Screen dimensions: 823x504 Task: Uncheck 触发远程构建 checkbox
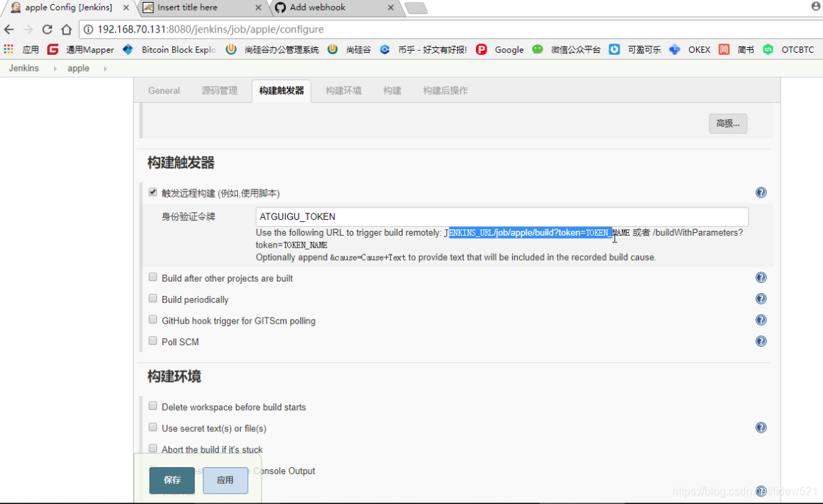point(153,192)
